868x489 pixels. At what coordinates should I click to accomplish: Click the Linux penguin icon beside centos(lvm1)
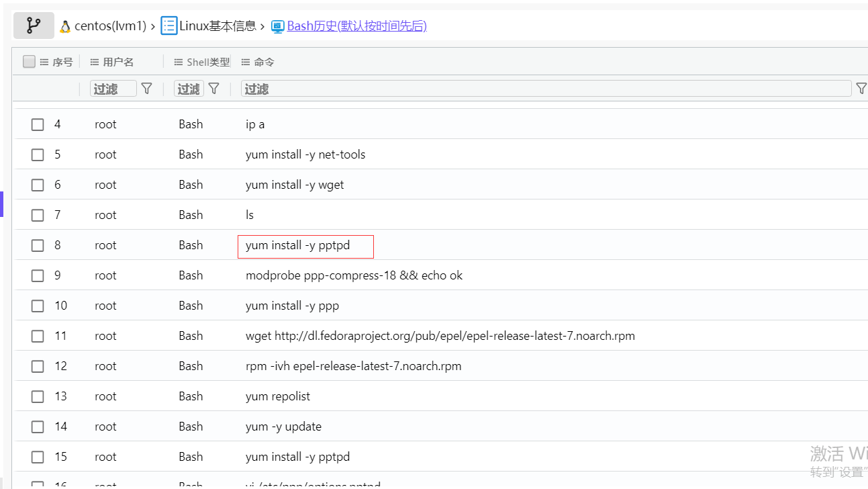[x=65, y=26]
